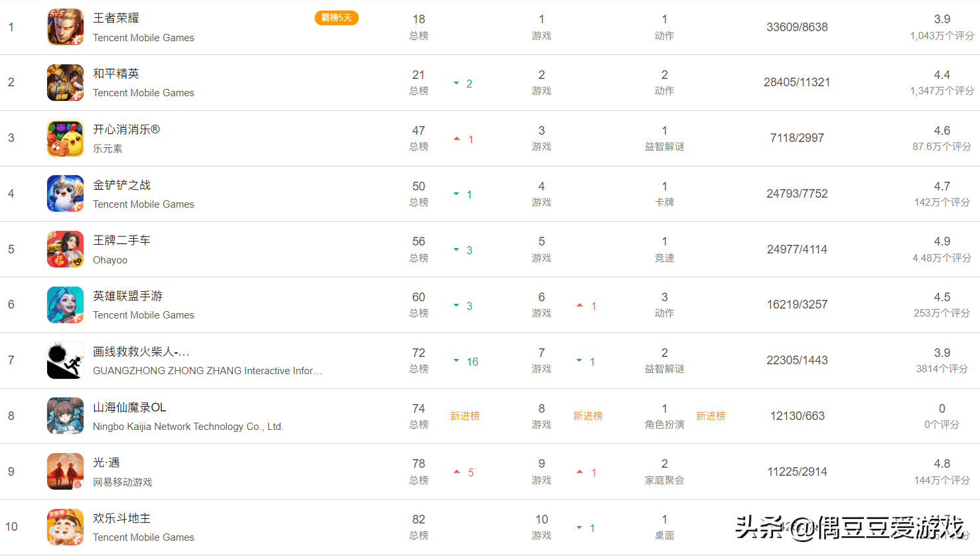Click category rank 1 桌面
The width and height of the screenshot is (980, 556).
coord(664,527)
